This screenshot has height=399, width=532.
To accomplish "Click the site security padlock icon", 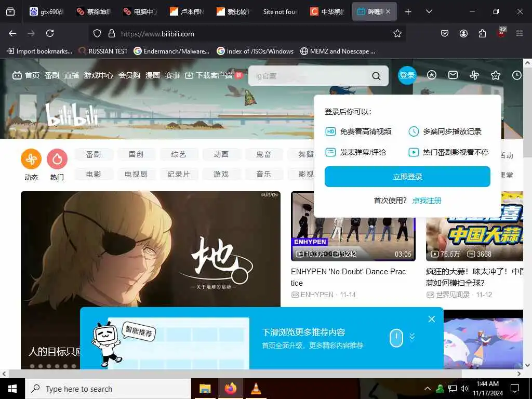I will (111, 34).
